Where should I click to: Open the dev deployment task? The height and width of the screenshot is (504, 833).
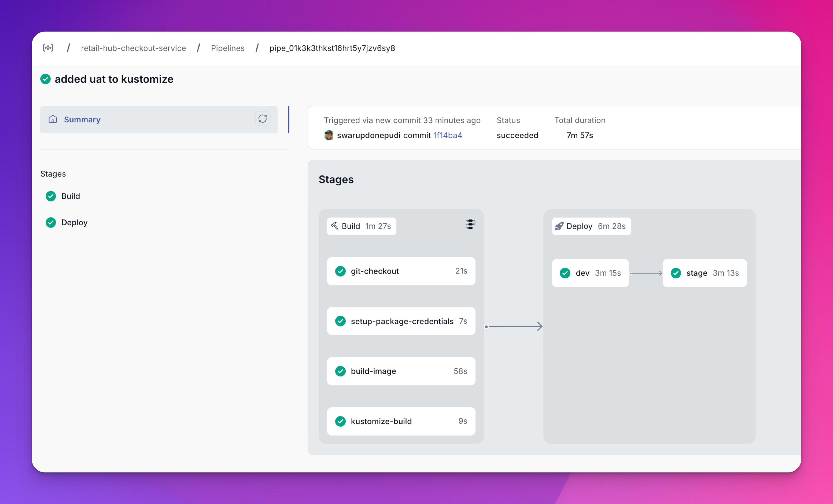point(590,273)
